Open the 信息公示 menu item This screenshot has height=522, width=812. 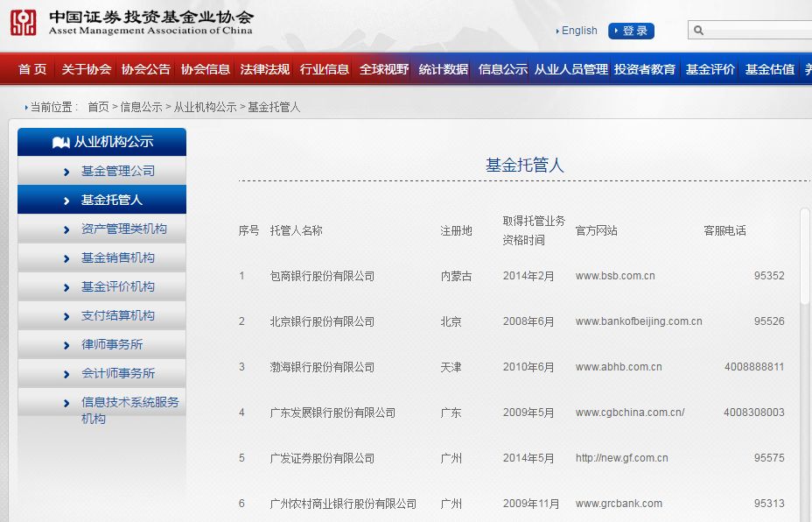pyautogui.click(x=503, y=69)
